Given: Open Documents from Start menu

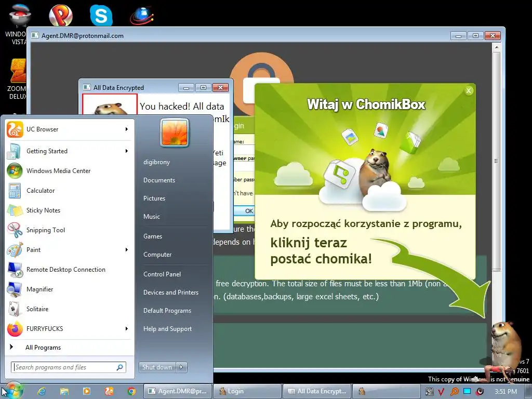Looking at the screenshot, I should [159, 180].
